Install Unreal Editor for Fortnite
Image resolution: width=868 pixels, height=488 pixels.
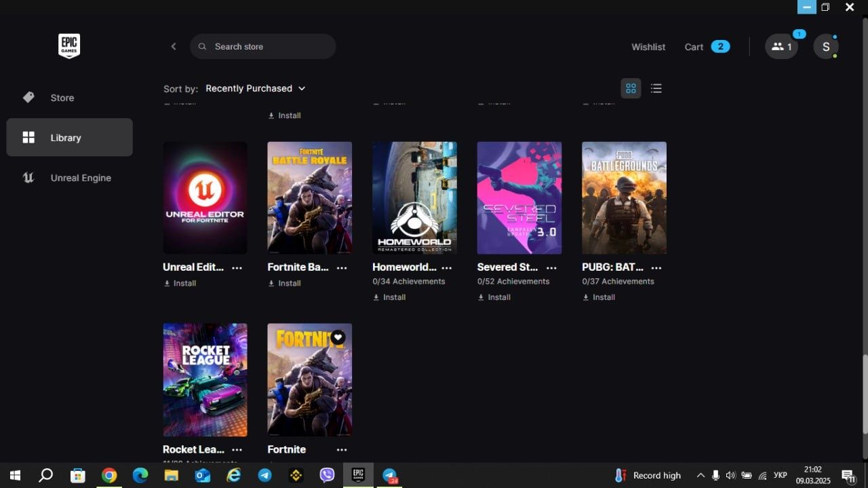tap(180, 283)
